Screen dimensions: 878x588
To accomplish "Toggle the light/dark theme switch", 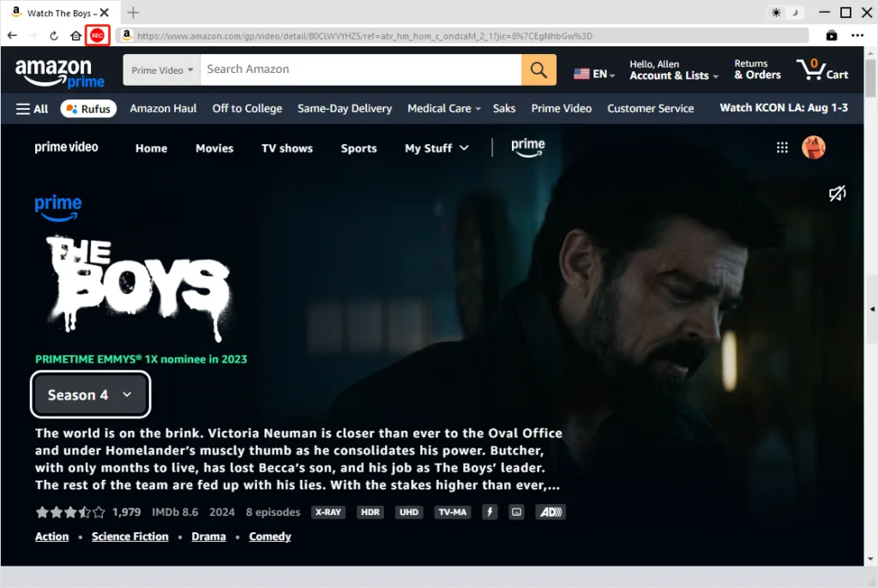I will [785, 13].
